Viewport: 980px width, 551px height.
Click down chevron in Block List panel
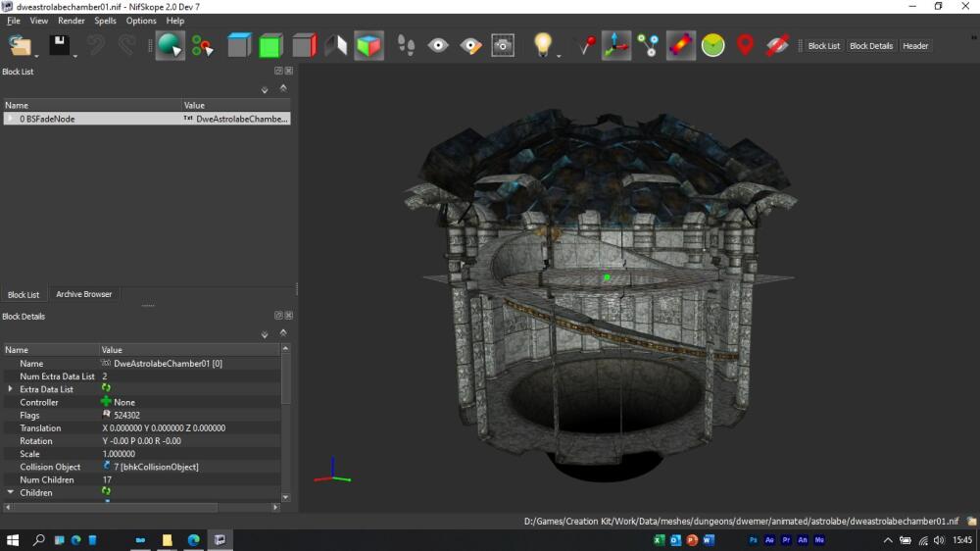[265, 90]
